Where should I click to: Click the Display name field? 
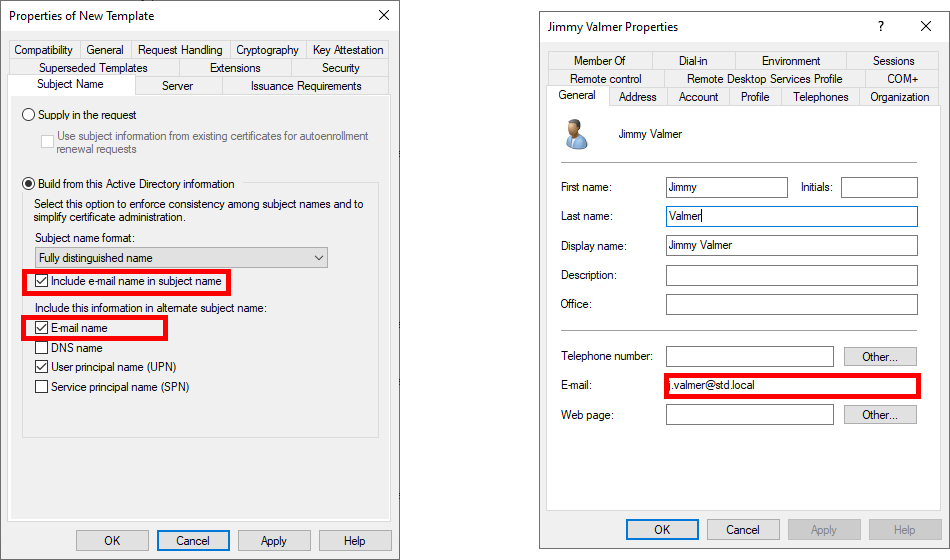pos(792,245)
